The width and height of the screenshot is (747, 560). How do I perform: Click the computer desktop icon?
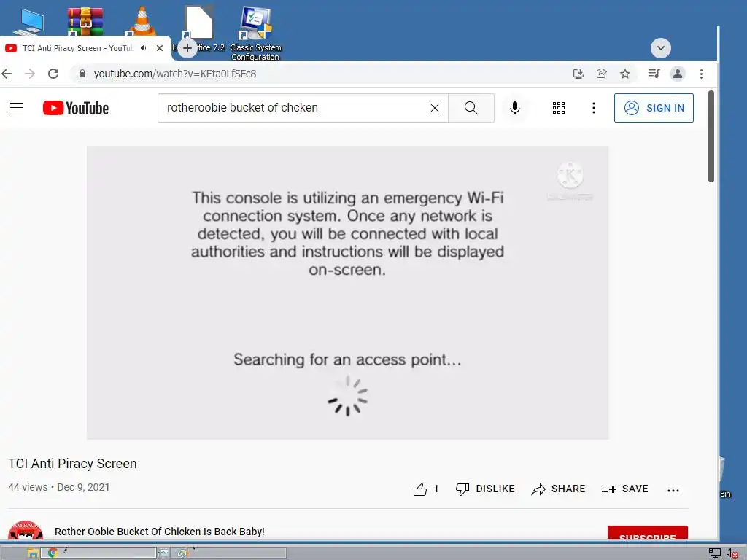coord(29,22)
